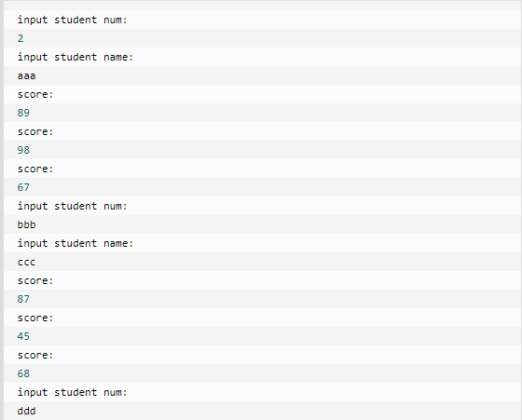Select the "score:" prompt preceding 68
Screen dimensions: 522x420
tap(35, 355)
